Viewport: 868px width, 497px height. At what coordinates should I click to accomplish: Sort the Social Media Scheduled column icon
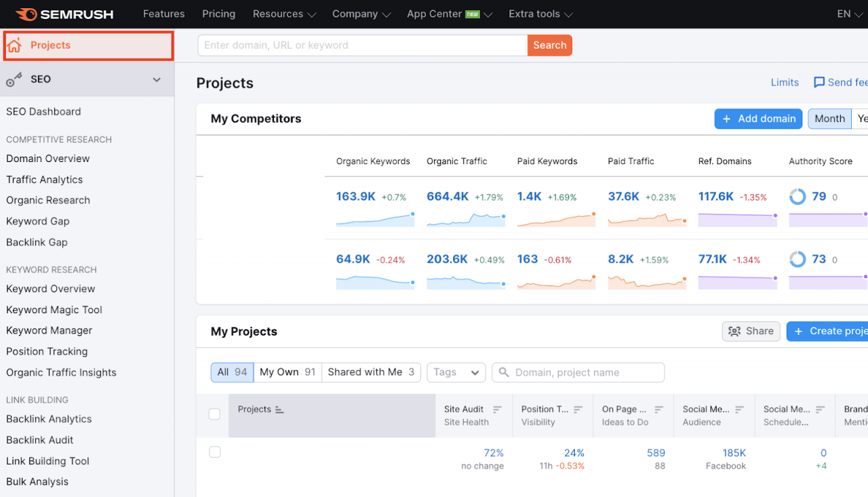point(821,410)
